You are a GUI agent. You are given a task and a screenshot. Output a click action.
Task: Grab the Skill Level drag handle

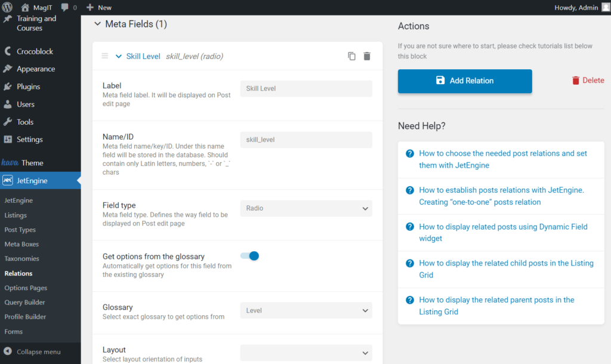[x=105, y=56]
